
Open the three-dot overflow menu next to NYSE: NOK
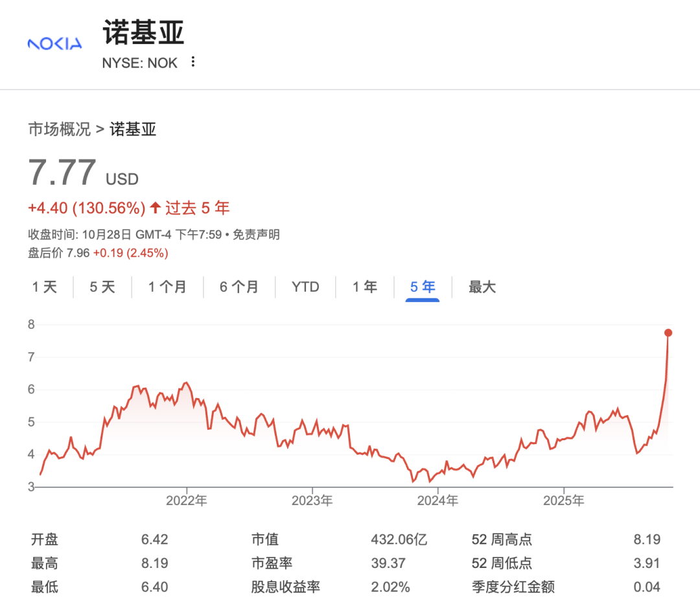[x=192, y=60]
